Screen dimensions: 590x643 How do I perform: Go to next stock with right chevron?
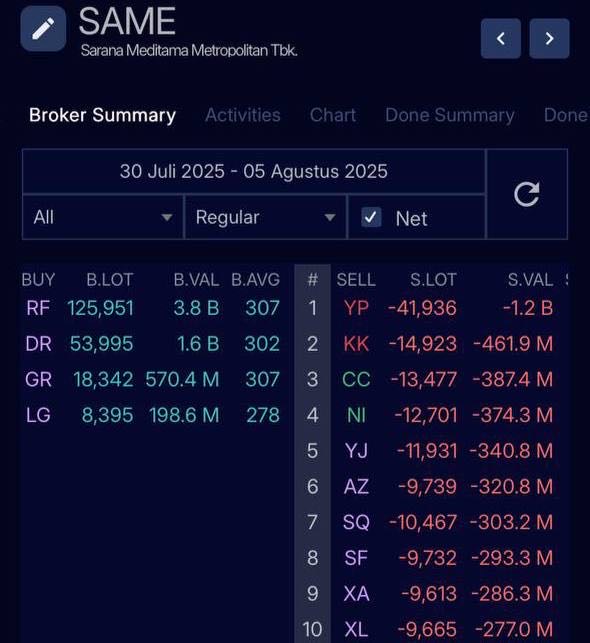(549, 39)
